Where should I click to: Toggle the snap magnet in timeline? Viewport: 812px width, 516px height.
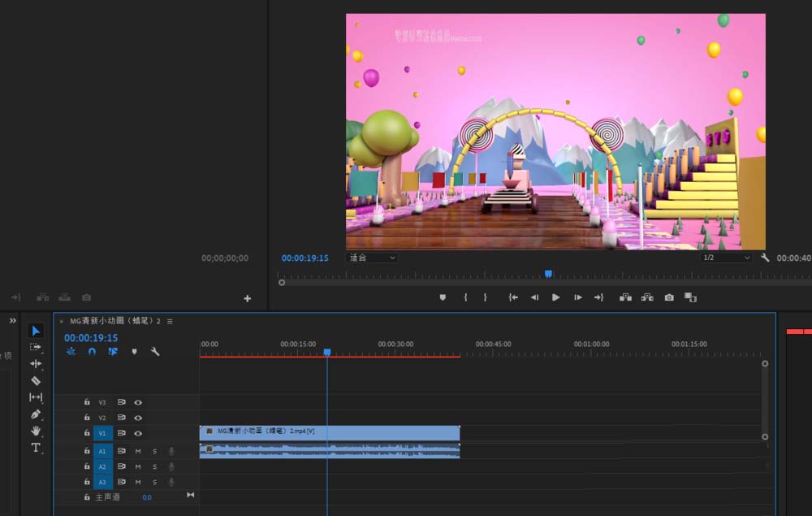[x=92, y=352]
